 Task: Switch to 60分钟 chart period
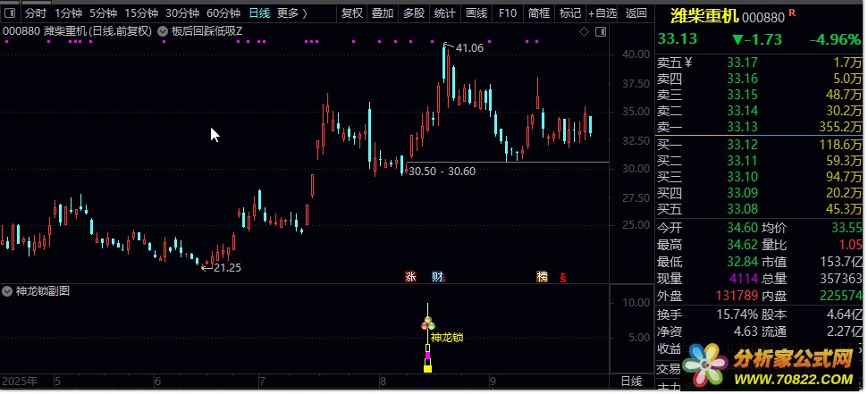223,13
